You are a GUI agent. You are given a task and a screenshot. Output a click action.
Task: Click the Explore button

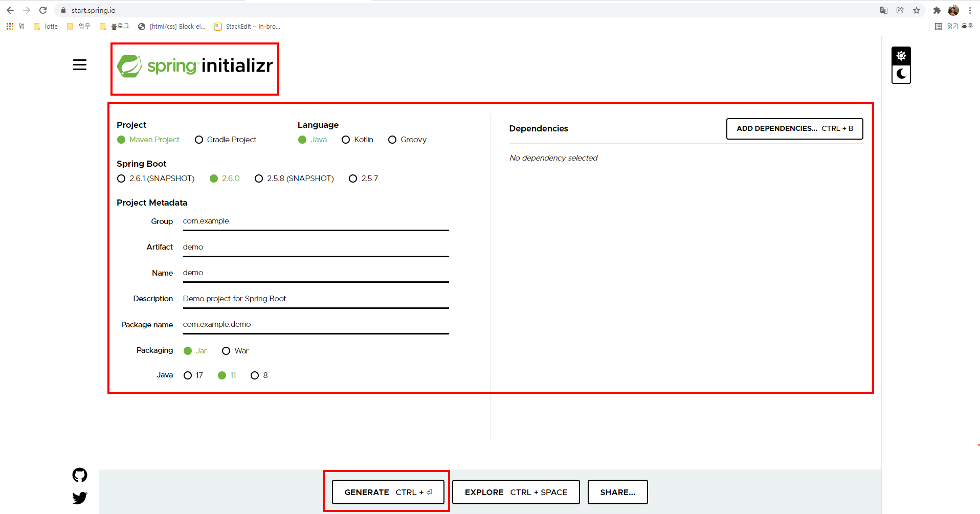coord(516,492)
